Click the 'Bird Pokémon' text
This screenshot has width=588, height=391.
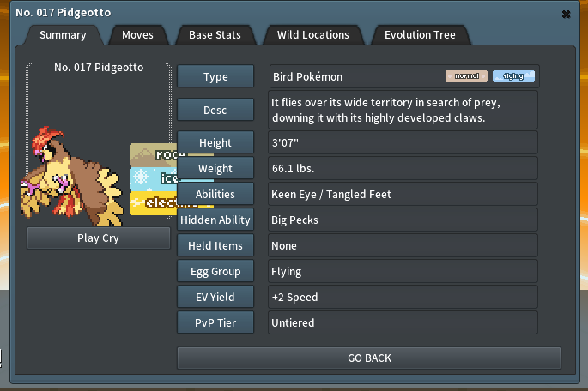[307, 77]
